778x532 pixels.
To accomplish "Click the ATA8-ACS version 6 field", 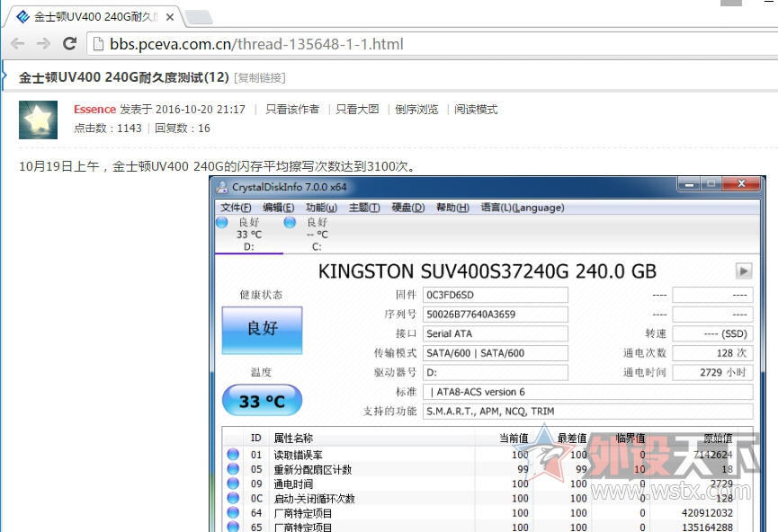I will [588, 392].
